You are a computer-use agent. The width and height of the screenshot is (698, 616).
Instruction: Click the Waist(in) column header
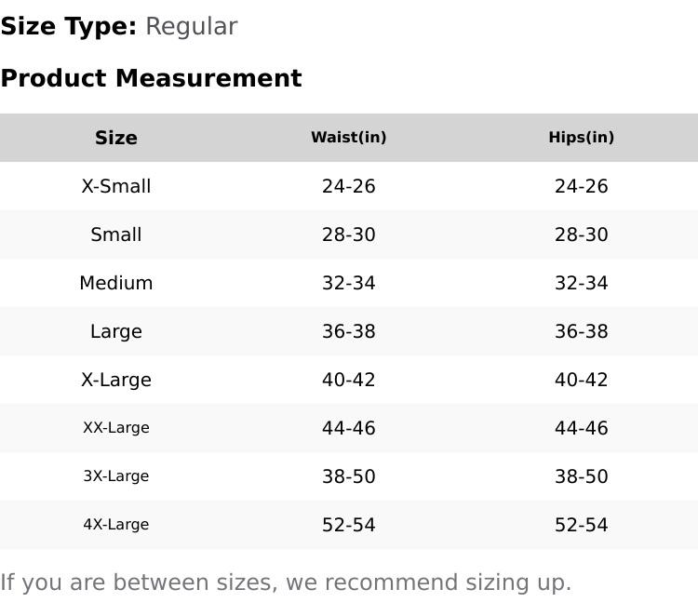coord(349,138)
